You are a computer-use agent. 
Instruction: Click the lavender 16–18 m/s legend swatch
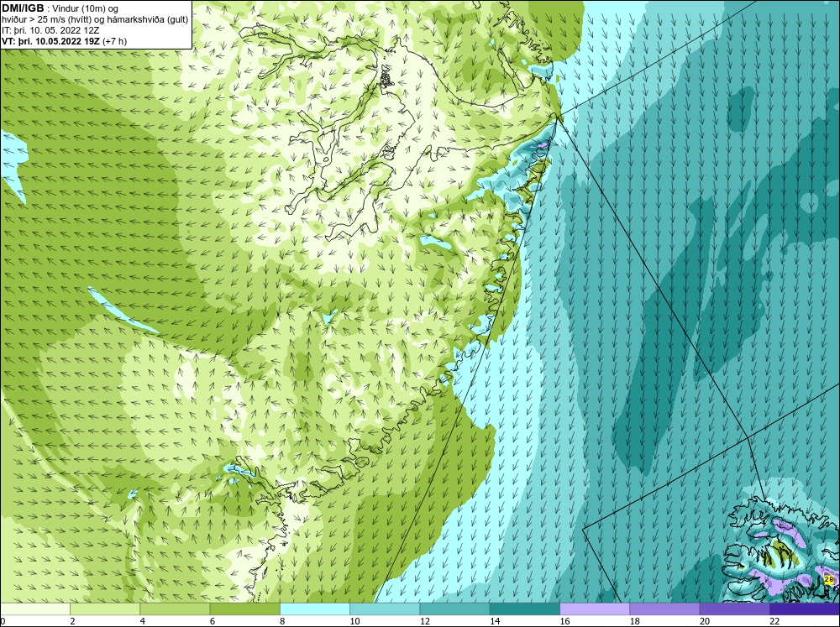click(x=595, y=609)
